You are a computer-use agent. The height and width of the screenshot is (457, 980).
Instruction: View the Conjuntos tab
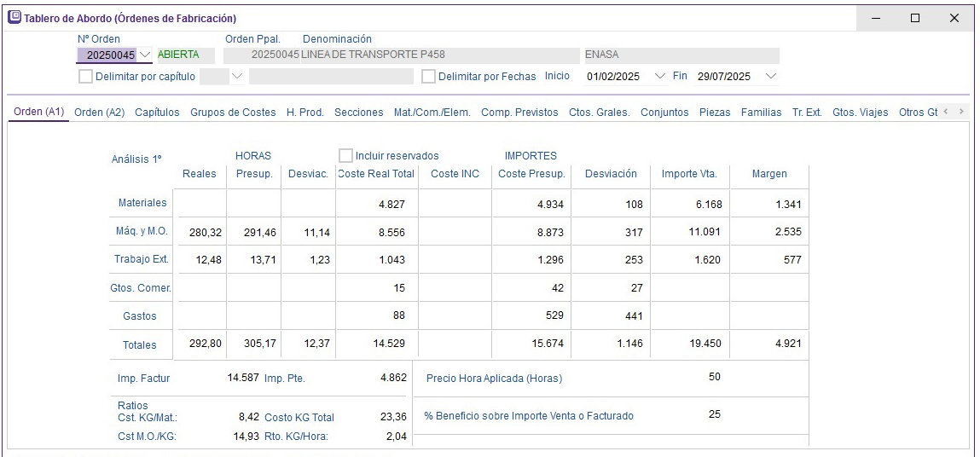[x=664, y=113]
